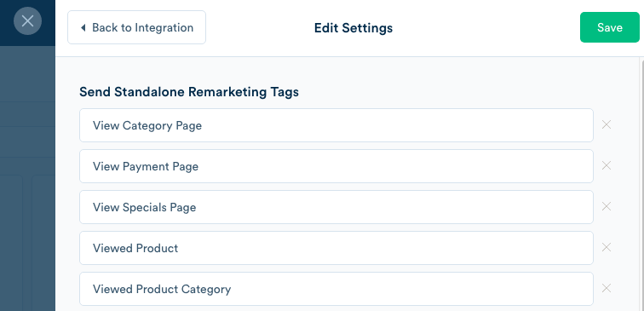Remove the View Payment Page tag
The height and width of the screenshot is (311, 644).
(607, 165)
